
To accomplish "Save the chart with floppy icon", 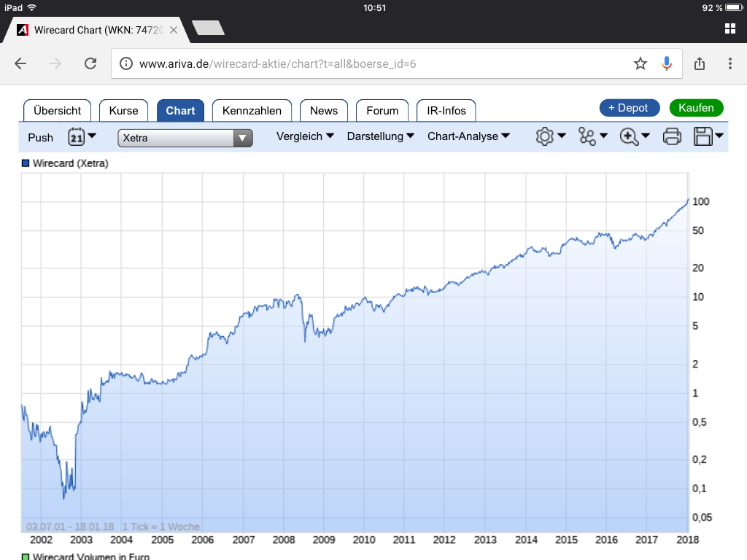I will pos(703,136).
